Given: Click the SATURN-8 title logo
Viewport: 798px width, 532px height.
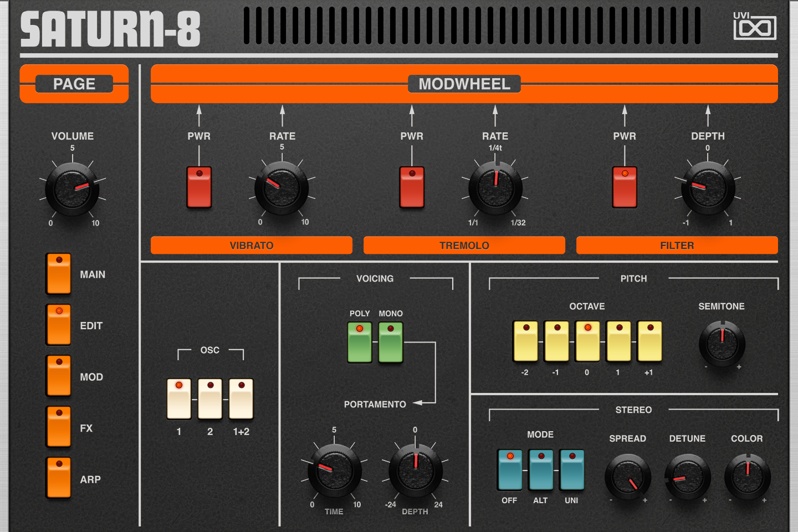Looking at the screenshot, I should [x=110, y=29].
